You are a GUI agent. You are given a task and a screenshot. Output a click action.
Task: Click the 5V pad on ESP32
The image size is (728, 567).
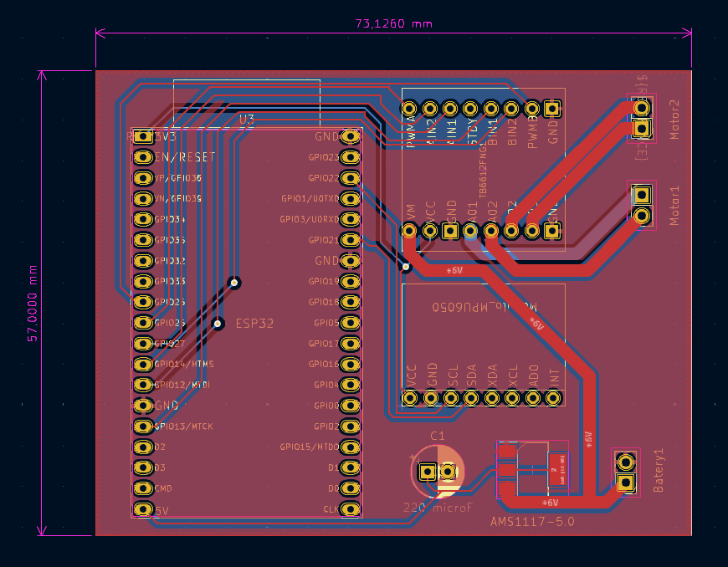pyautogui.click(x=143, y=509)
